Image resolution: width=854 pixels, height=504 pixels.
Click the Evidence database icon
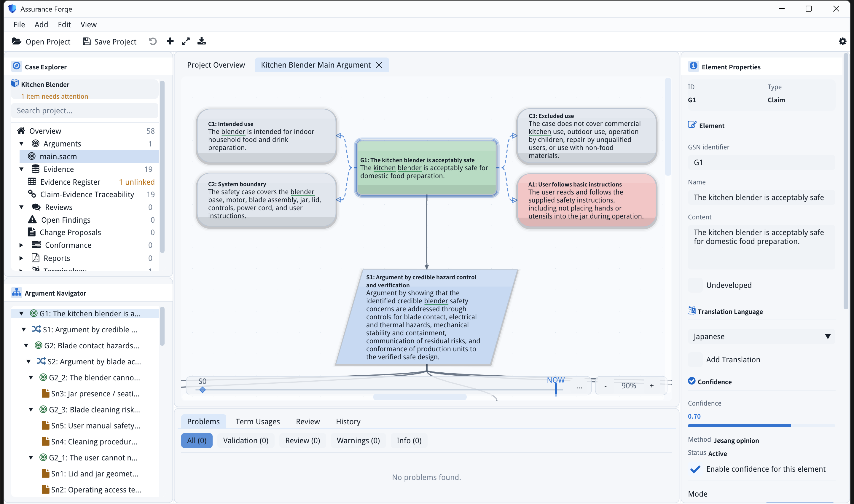tap(35, 169)
